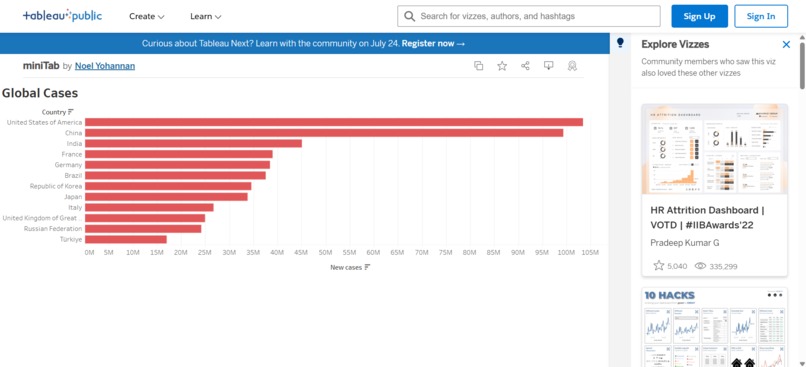806x367 pixels.
Task: Click the 50M axis tick label
Action: coord(325,252)
